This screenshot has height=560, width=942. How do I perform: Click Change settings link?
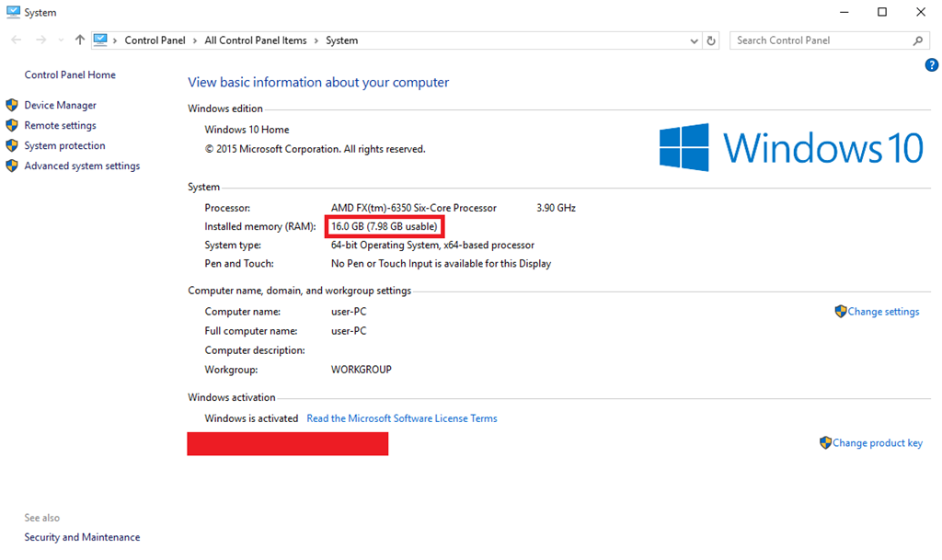pyautogui.click(x=883, y=312)
